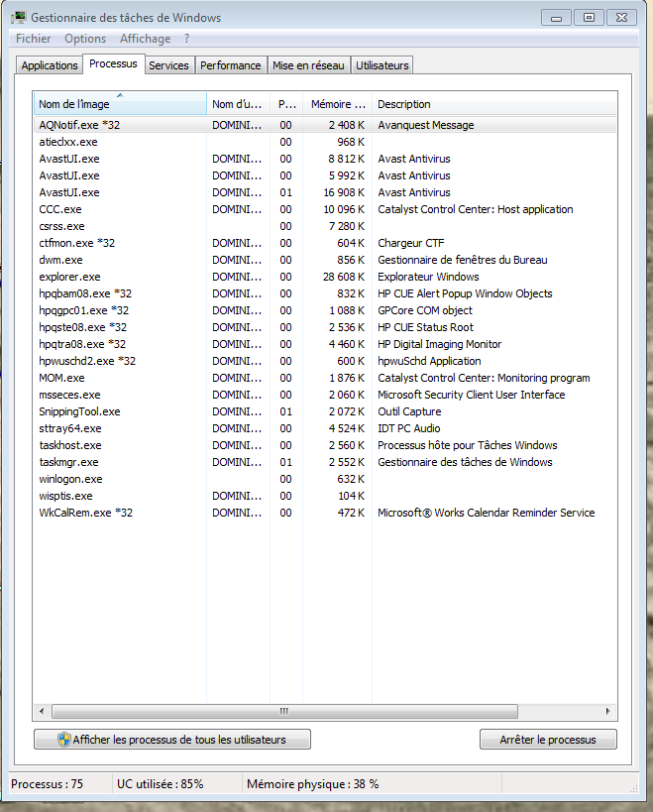Viewport: 653px width, 812px height.
Task: Sort by Nom d'u... user name column
Action: click(238, 103)
